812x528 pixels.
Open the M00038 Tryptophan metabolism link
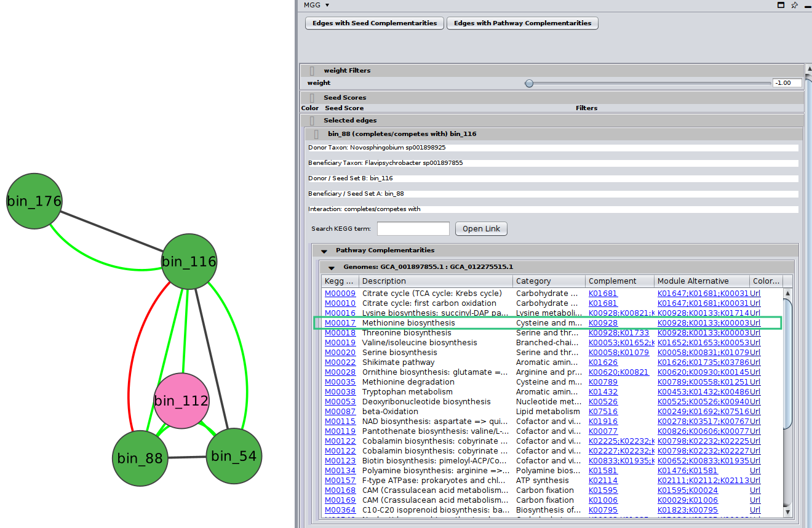[x=340, y=392]
